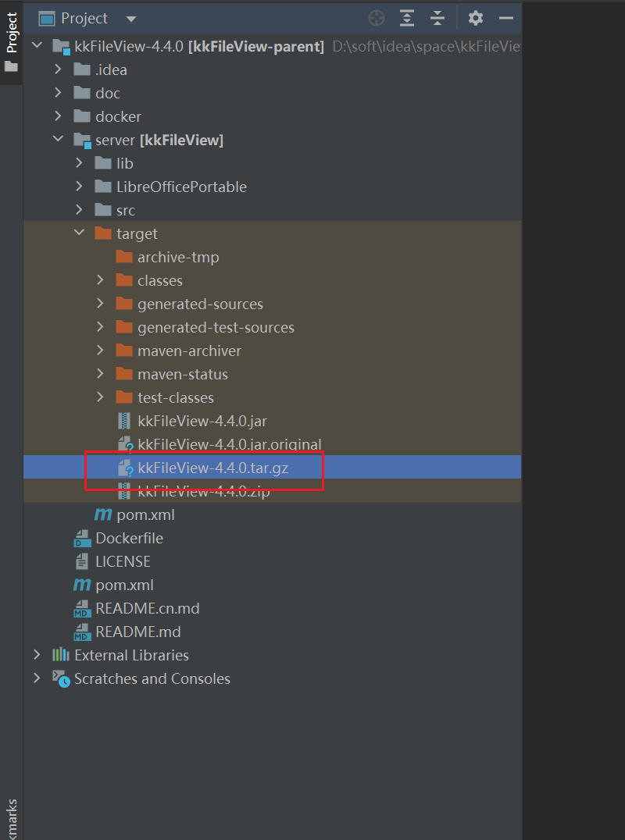Screen dimensions: 625x840
Task: Click the "Project" panel title text
Action: click(84, 19)
